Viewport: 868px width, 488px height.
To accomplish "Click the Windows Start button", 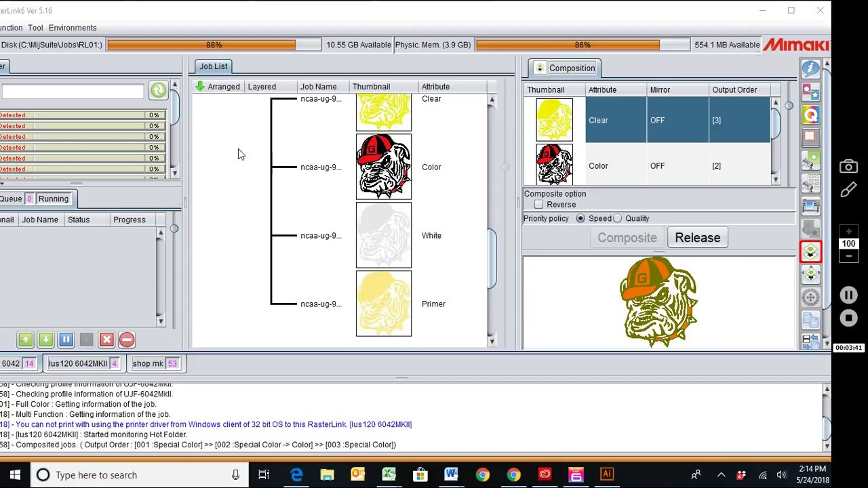I will click(x=15, y=474).
